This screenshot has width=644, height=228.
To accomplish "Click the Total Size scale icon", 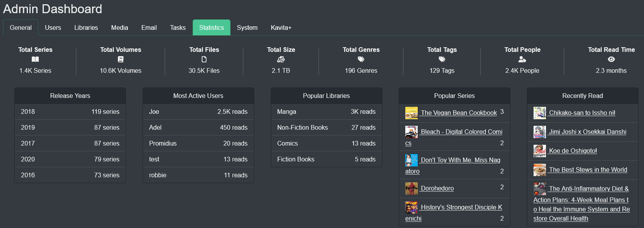I will pyautogui.click(x=281, y=59).
